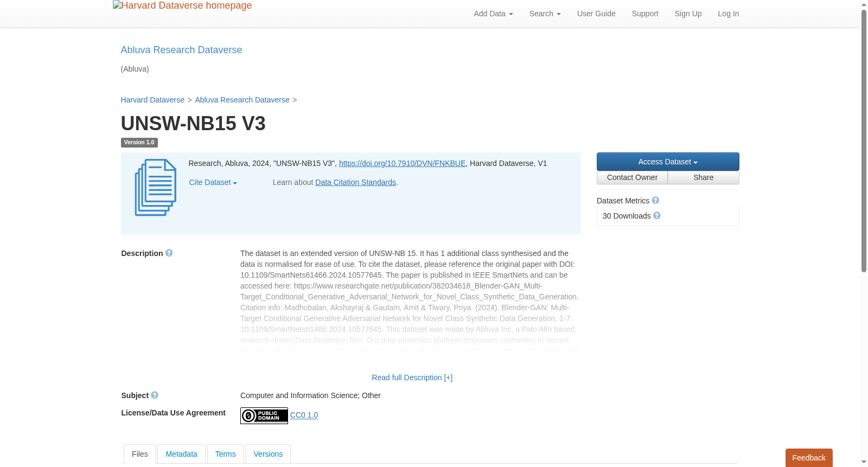Expand the Cite Dataset dropdown
The height and width of the screenshot is (467, 868).
click(x=213, y=183)
